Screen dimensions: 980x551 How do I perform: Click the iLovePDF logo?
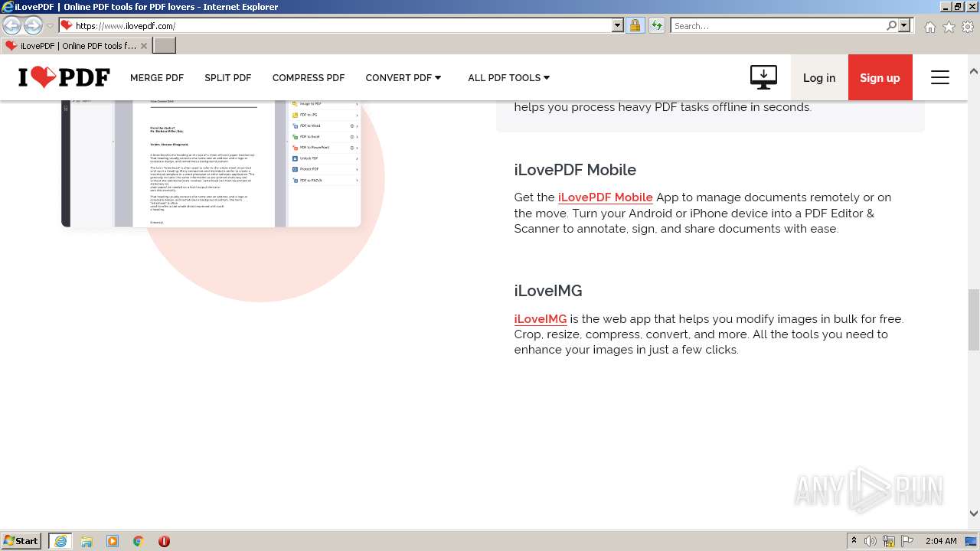coord(64,77)
